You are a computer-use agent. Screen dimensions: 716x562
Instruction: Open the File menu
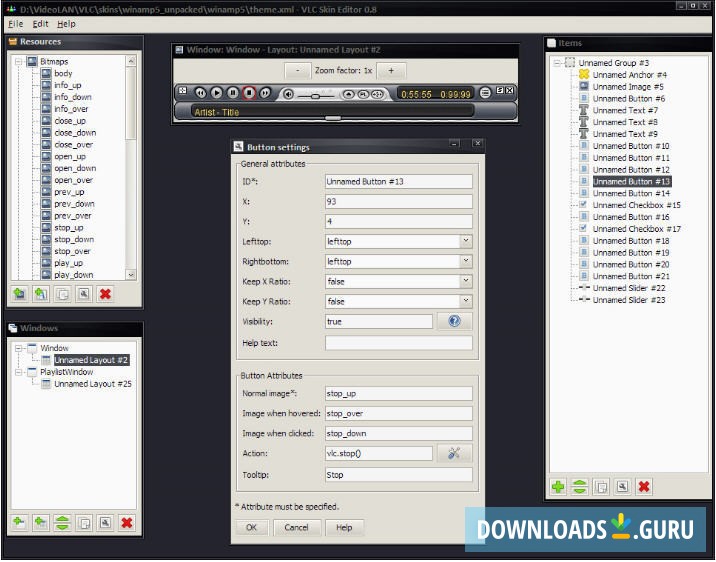pyautogui.click(x=16, y=24)
